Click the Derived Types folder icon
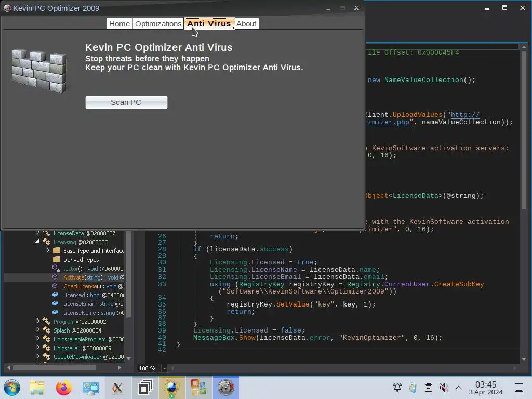Image resolution: width=532 pixels, height=399 pixels. [x=57, y=260]
